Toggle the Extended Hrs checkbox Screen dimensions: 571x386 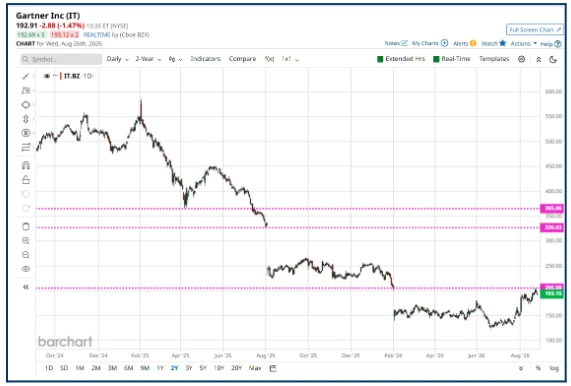pyautogui.click(x=380, y=59)
